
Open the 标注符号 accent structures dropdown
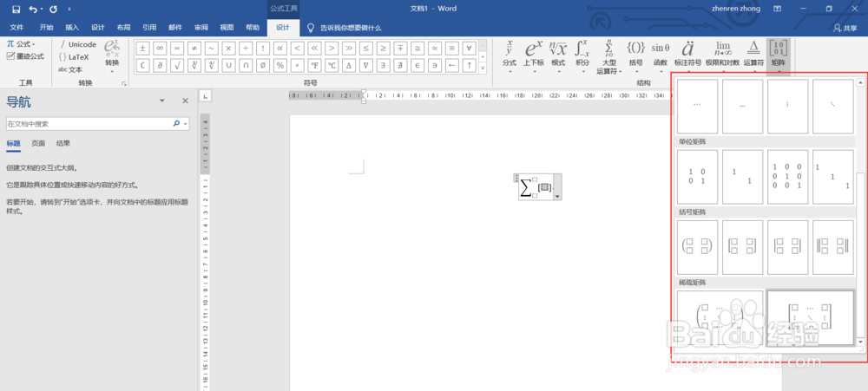687,56
